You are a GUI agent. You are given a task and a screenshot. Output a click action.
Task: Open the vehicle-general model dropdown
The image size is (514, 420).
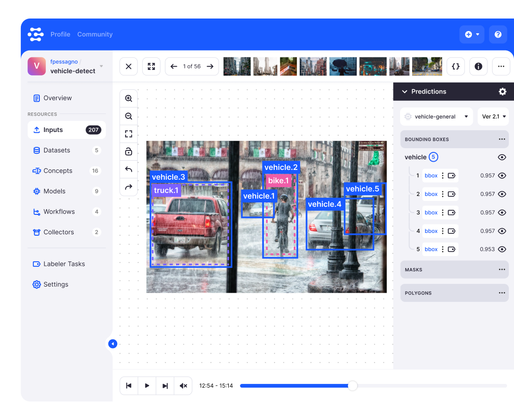point(436,117)
